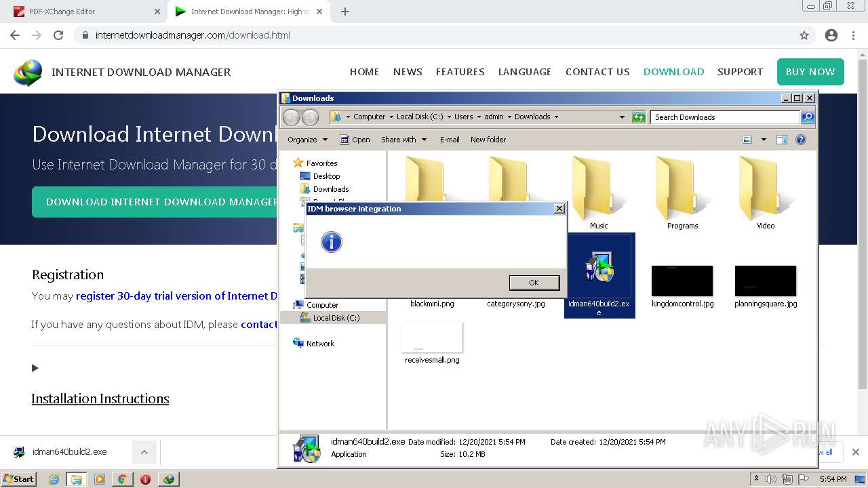The image size is (868, 488).
Task: Click the search magnifier in Explorer
Action: point(807,117)
